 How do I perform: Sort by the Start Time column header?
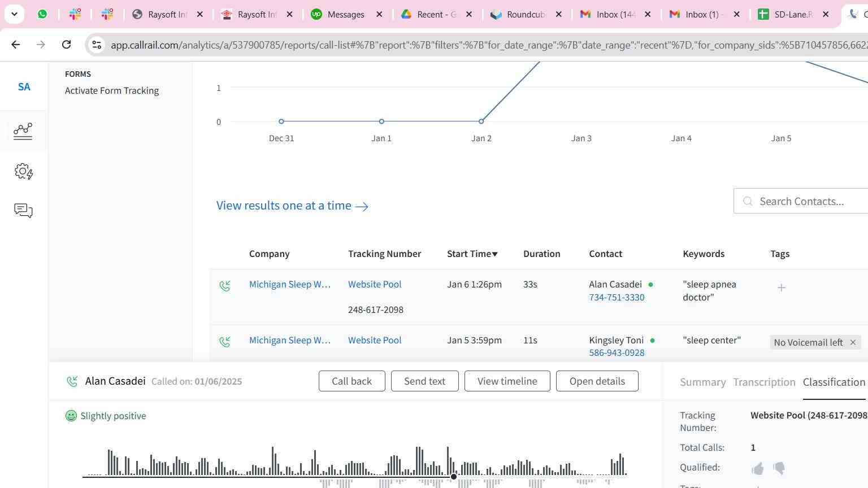pyautogui.click(x=472, y=254)
